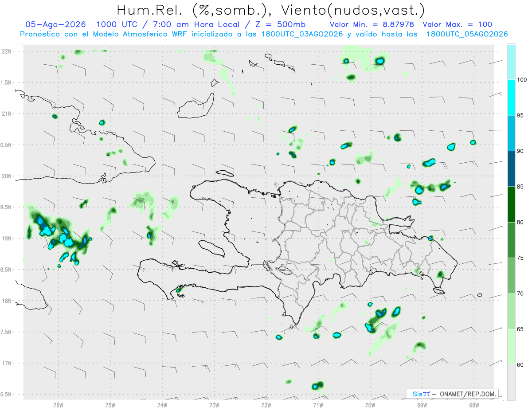Click the longitude label '76W'
The image size is (532, 411).
(x=58, y=404)
